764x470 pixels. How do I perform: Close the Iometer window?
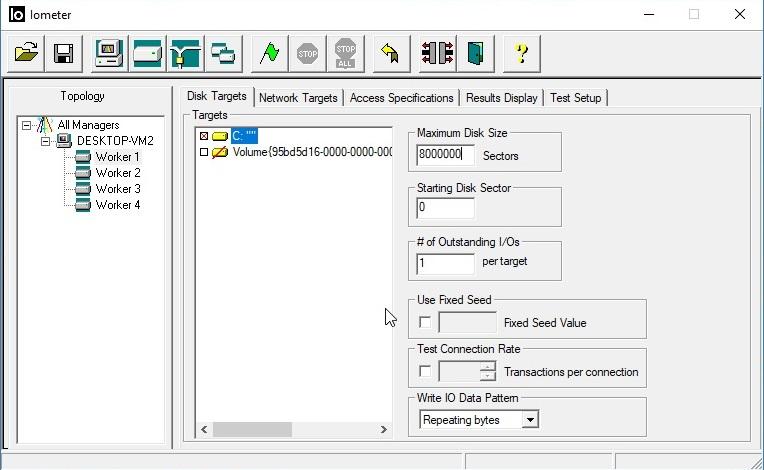740,15
